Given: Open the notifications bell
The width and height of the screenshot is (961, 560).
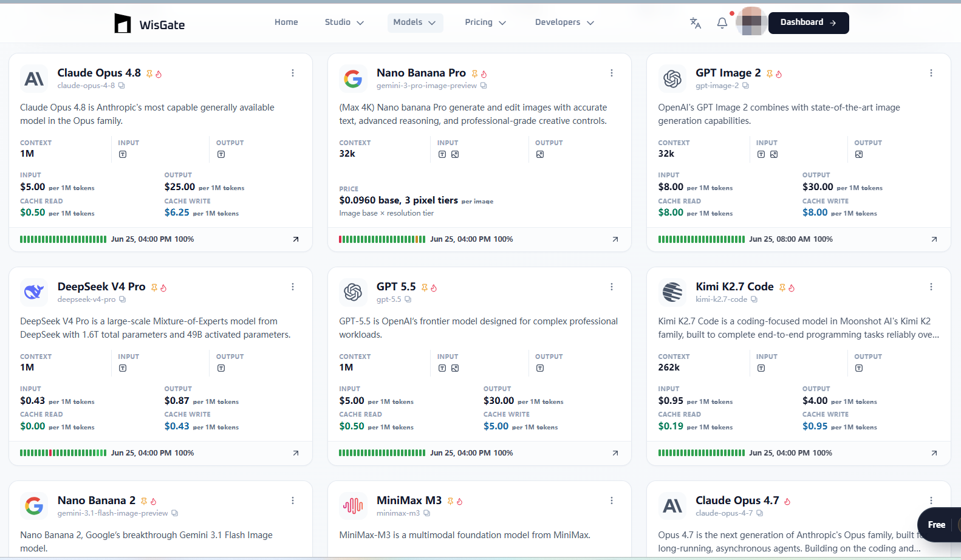Looking at the screenshot, I should pos(722,23).
